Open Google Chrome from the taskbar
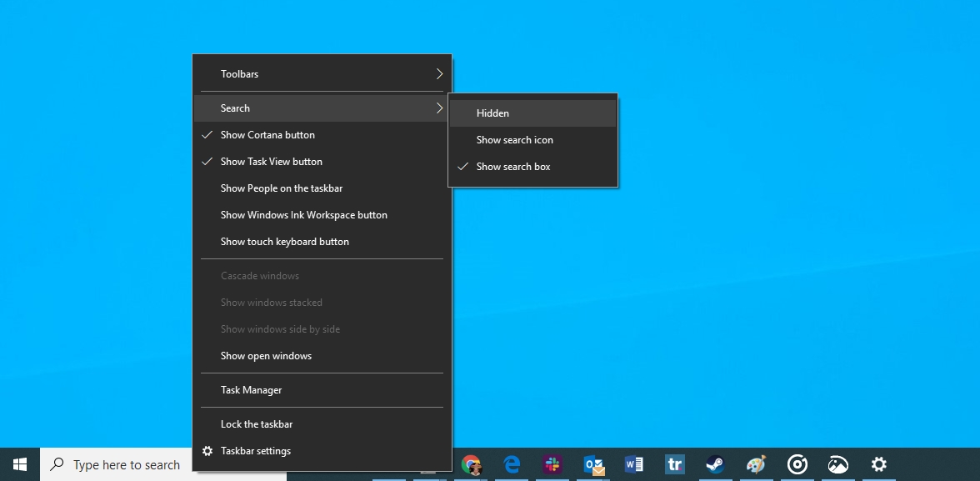 472,464
